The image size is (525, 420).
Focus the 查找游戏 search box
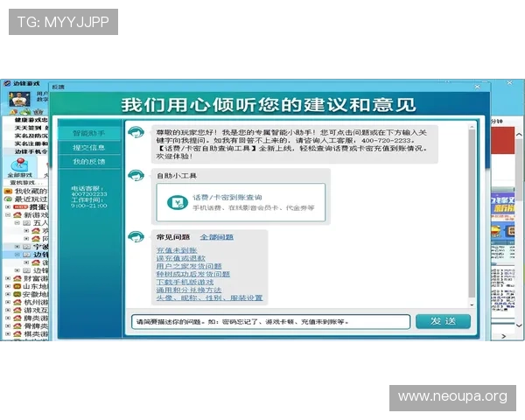26,183
